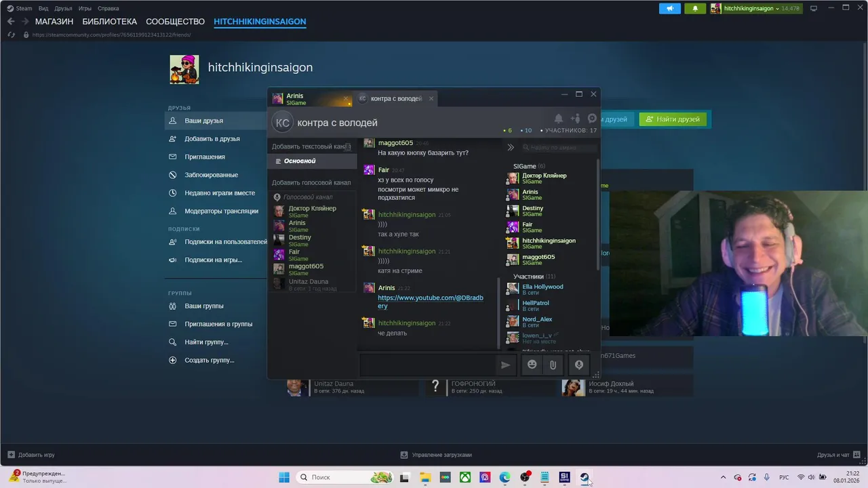Close the контра с володей tab

pos(431,99)
